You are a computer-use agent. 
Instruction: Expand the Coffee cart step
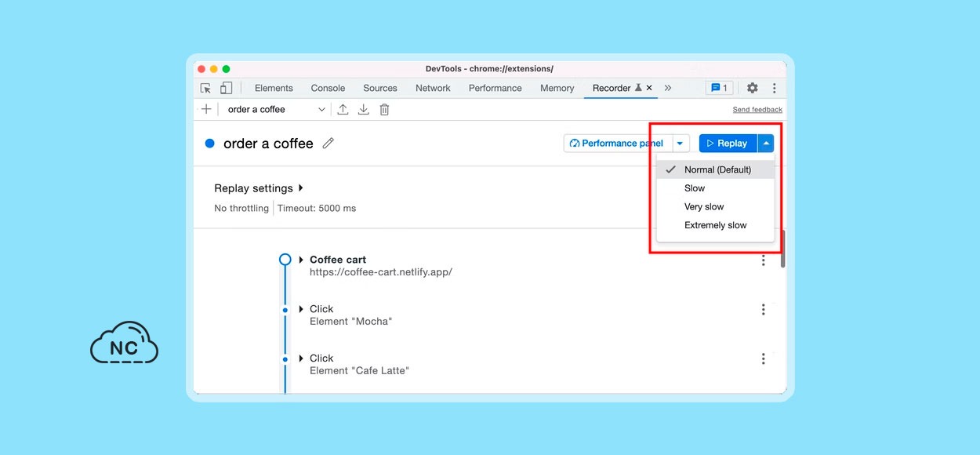point(301,260)
